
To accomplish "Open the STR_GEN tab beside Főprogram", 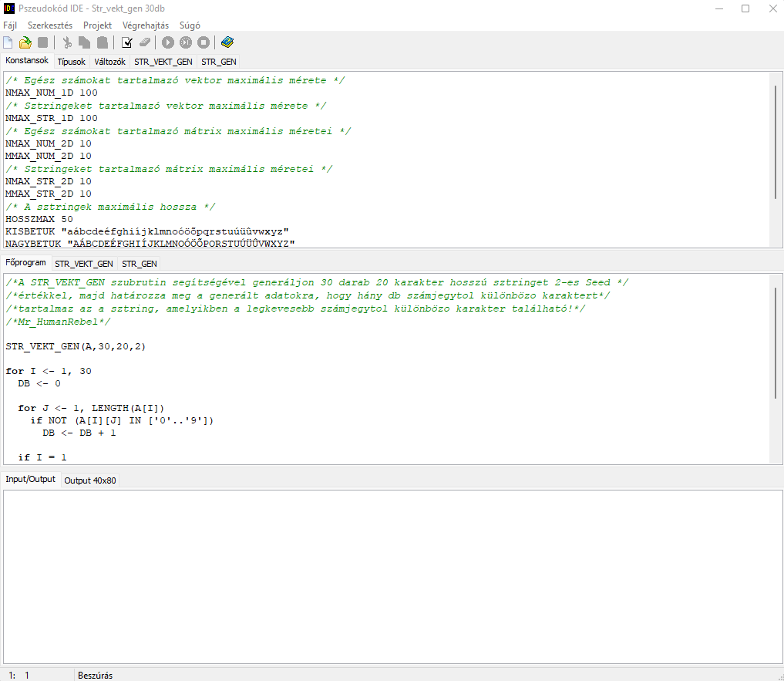I will (139, 264).
